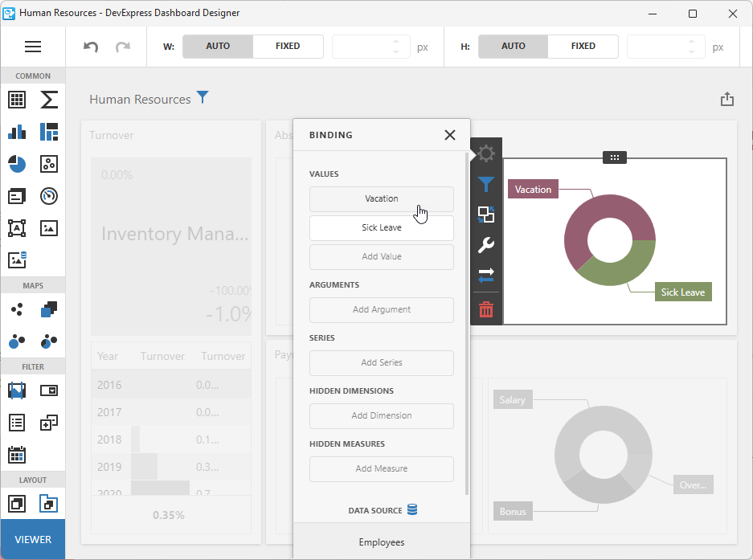Export the dashboard via the share icon
Viewport: 753px width, 560px height.
coord(727,98)
